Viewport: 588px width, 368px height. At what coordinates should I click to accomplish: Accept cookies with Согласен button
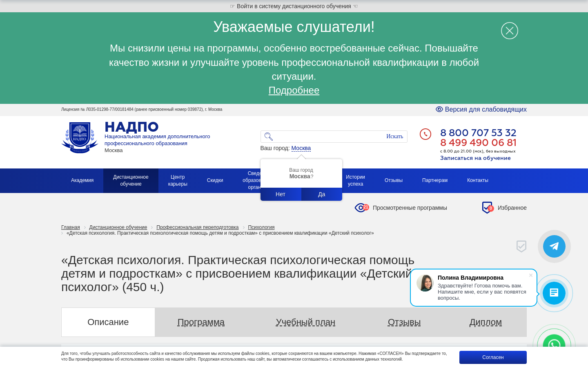click(493, 357)
